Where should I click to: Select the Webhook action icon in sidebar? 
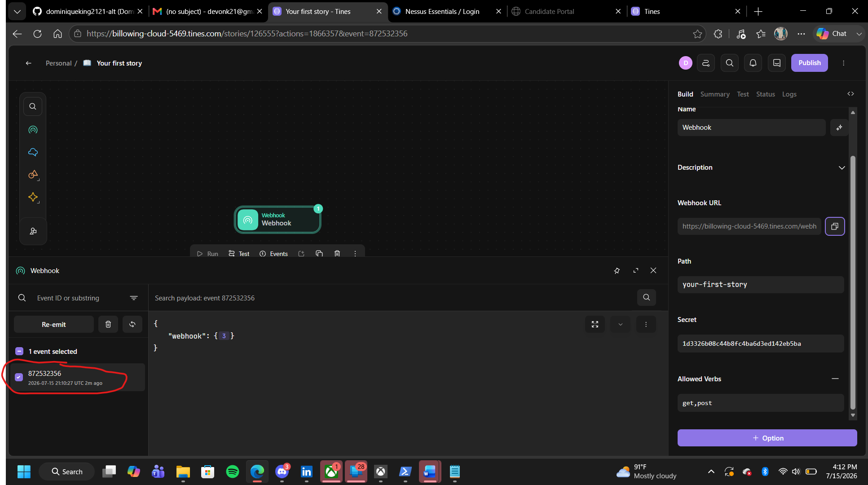pos(33,130)
